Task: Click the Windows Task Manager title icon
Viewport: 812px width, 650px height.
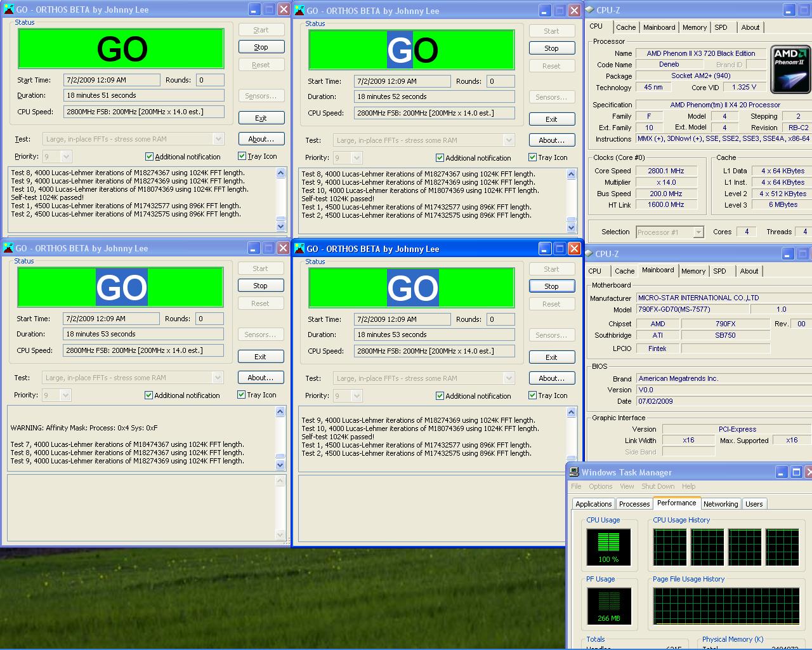Action: pos(574,472)
